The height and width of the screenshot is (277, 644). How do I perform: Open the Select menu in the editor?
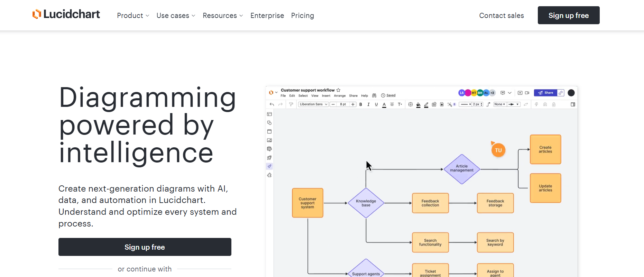click(303, 96)
